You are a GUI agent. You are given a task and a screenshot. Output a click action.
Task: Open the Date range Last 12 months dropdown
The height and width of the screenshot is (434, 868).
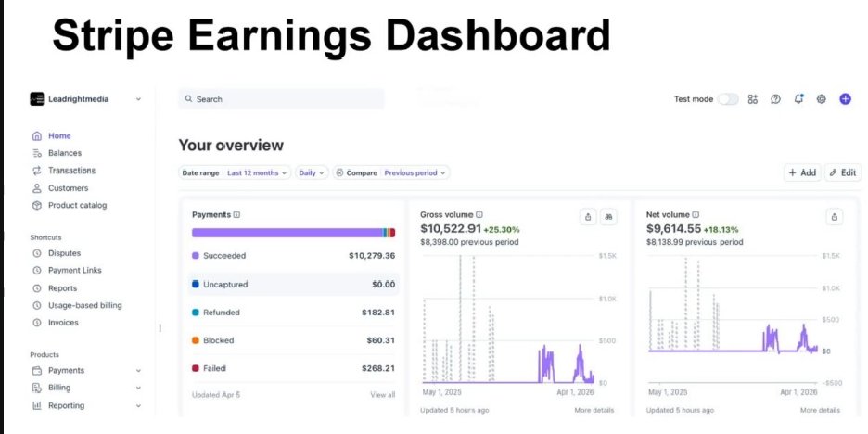click(x=236, y=172)
